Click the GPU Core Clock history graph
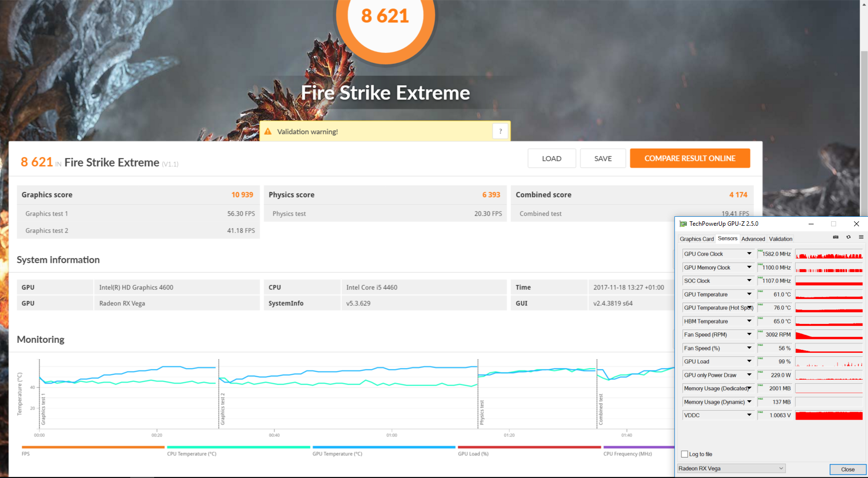Viewport: 868px width, 478px height. 829,254
